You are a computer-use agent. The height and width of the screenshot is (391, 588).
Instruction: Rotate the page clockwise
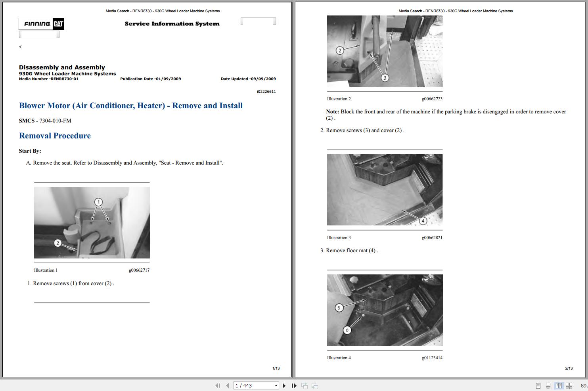coord(314,385)
